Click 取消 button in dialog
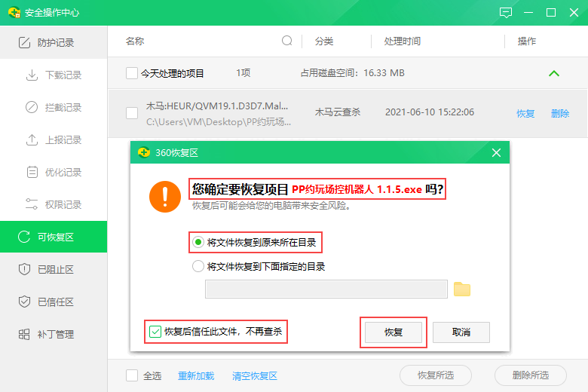Viewport: 588px width, 392px height. point(461,332)
